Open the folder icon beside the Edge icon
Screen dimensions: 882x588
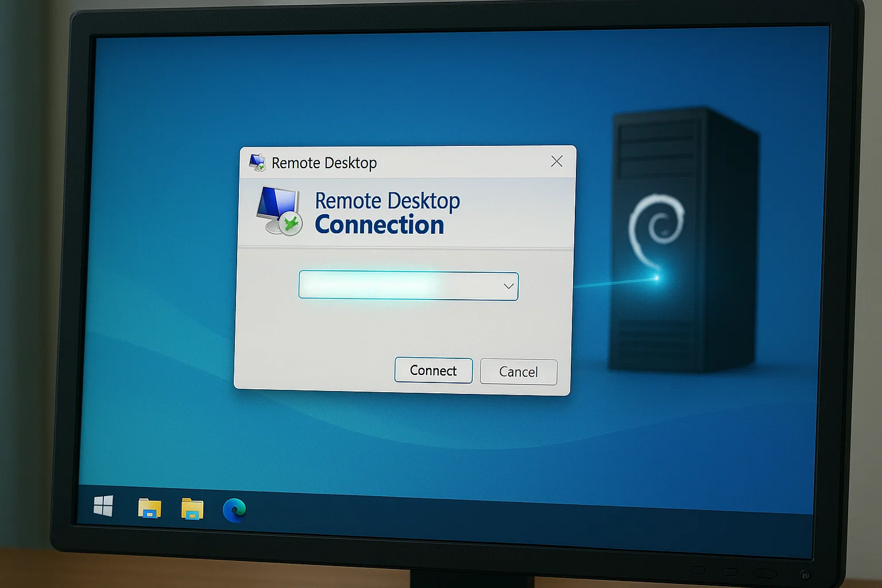tap(192, 509)
